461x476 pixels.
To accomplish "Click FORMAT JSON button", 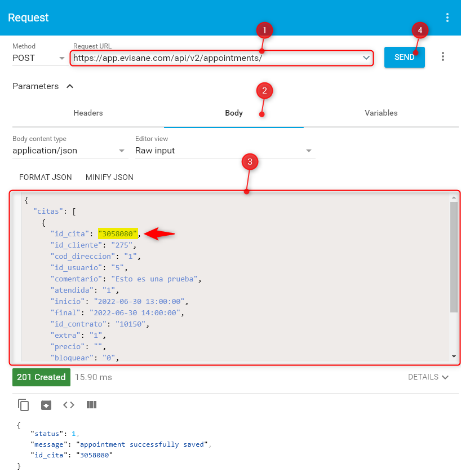I will [x=46, y=177].
